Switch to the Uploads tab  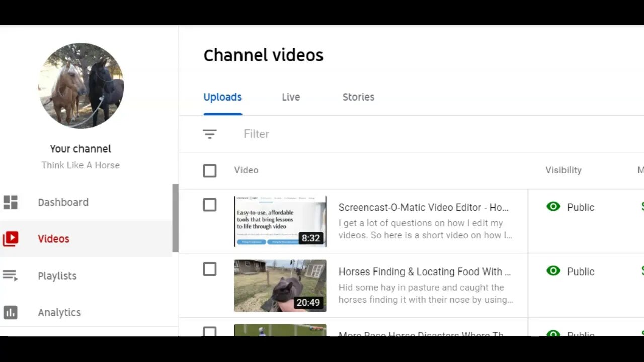click(222, 97)
